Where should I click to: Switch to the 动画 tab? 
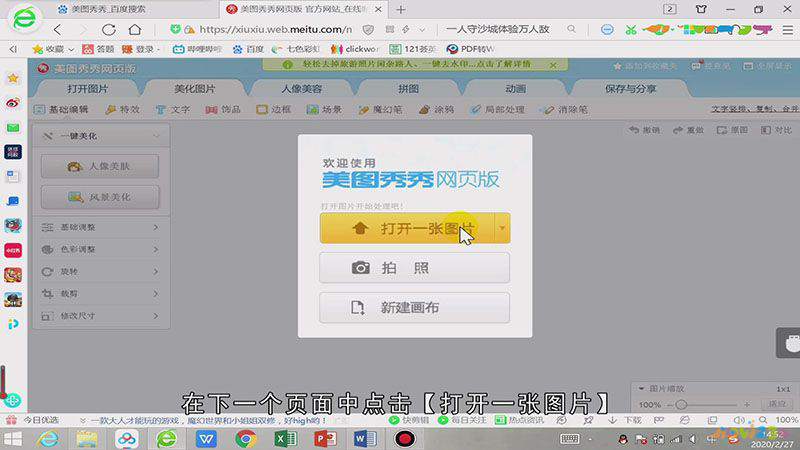(515, 89)
